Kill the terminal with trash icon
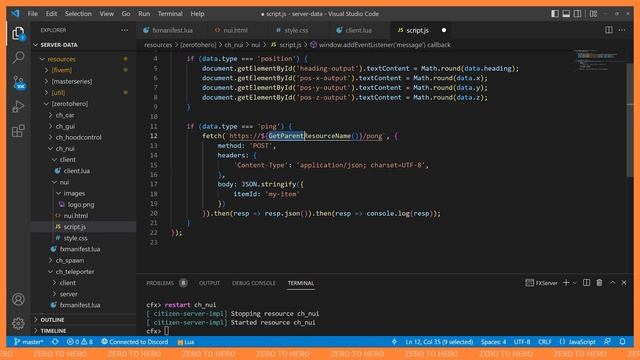 coord(599,282)
